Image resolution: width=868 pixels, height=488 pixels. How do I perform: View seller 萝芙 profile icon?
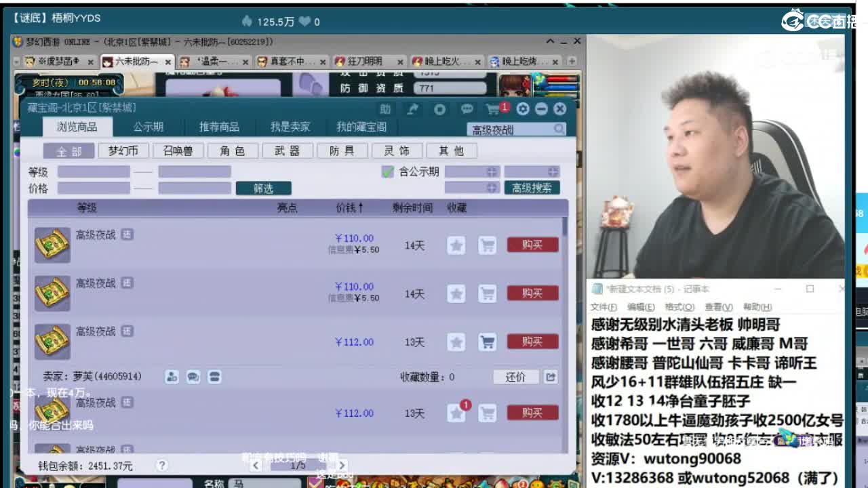[172, 376]
